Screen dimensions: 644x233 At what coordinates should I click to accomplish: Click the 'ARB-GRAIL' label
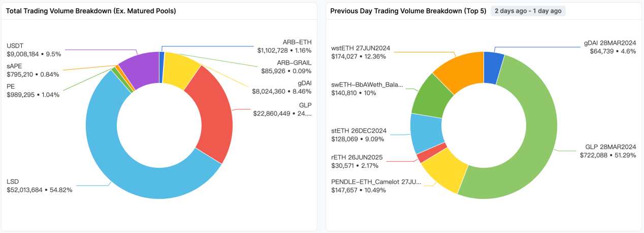[x=294, y=63]
